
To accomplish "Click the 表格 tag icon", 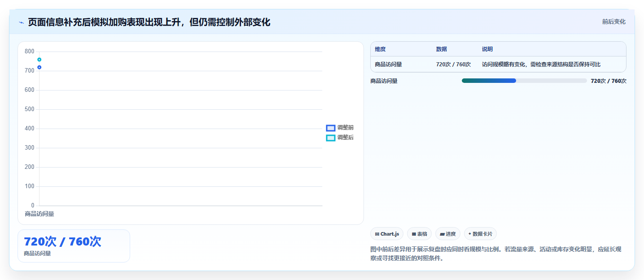I will coord(414,234).
